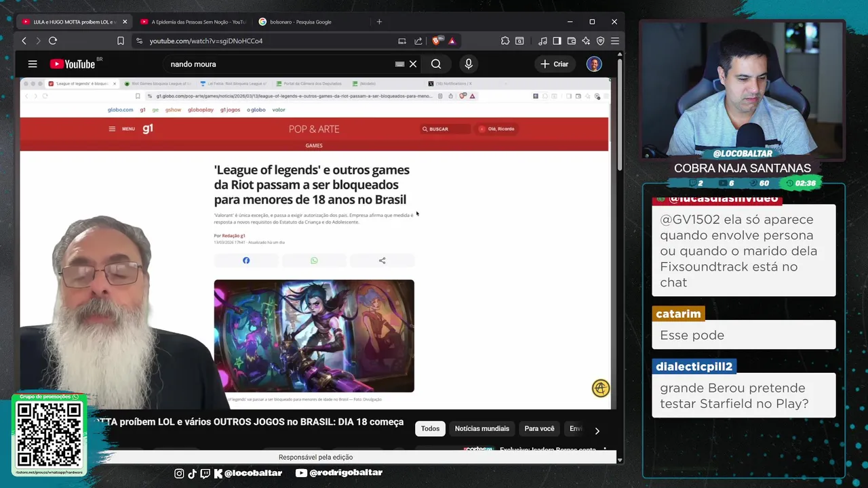868x488 pixels.
Task: Select the 'Para você' filter chip
Action: [539, 428]
